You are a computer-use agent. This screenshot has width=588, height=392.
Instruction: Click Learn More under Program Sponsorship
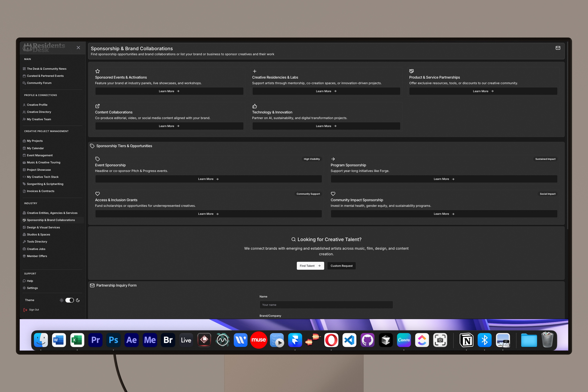click(444, 179)
